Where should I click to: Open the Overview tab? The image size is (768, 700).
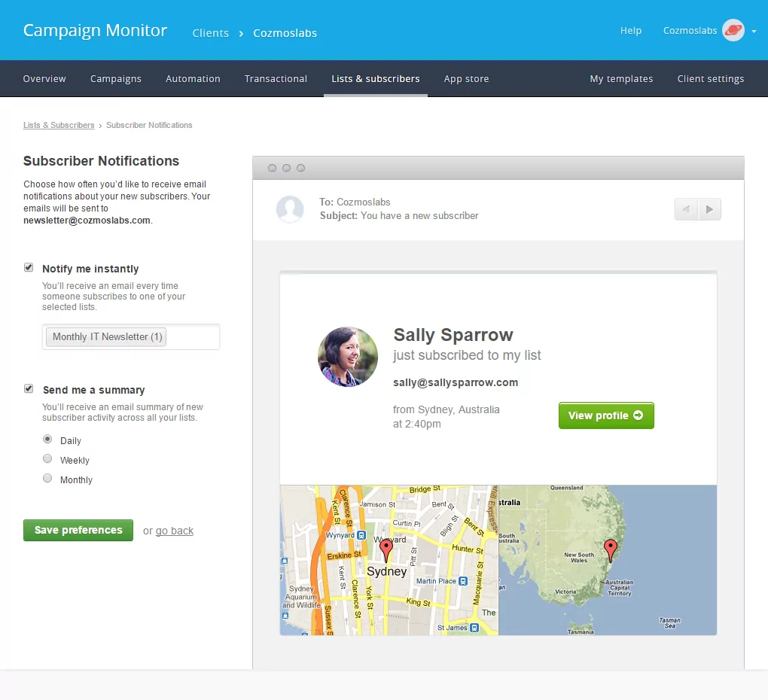(x=44, y=79)
